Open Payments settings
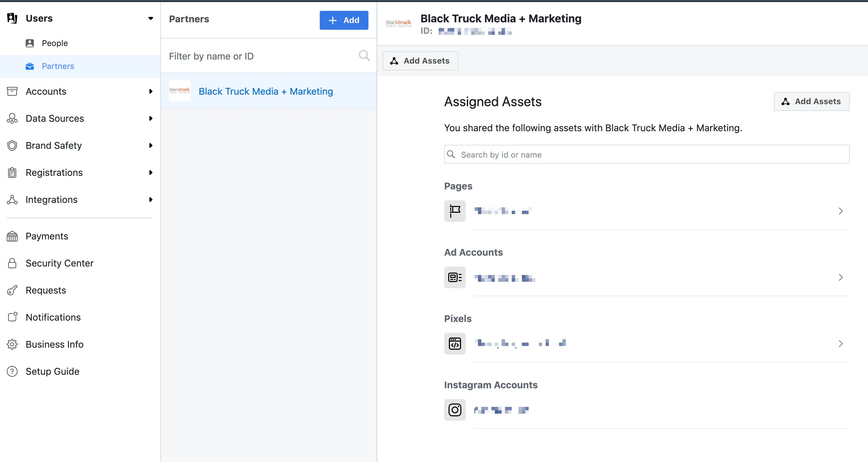This screenshot has height=462, width=868. [47, 236]
